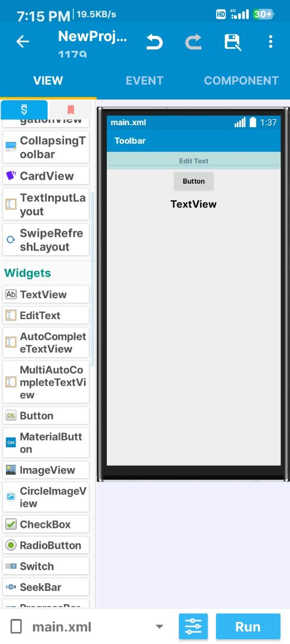The image size is (290, 644).
Task: Tap the back arrow icon
Action: click(23, 42)
